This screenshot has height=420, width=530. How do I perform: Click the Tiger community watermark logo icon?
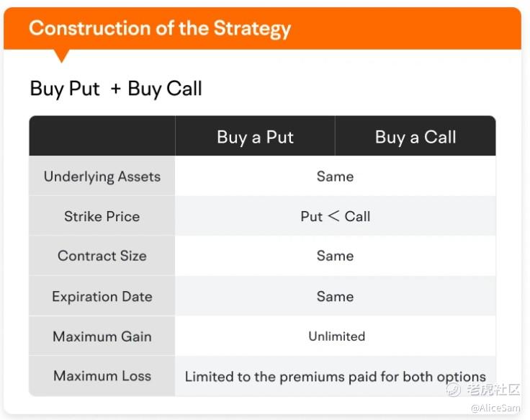[x=453, y=390]
